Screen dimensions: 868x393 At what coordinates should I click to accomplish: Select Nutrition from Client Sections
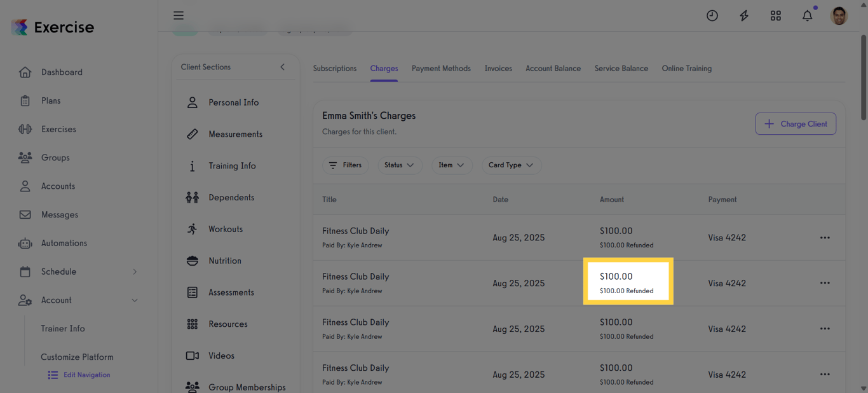click(225, 261)
